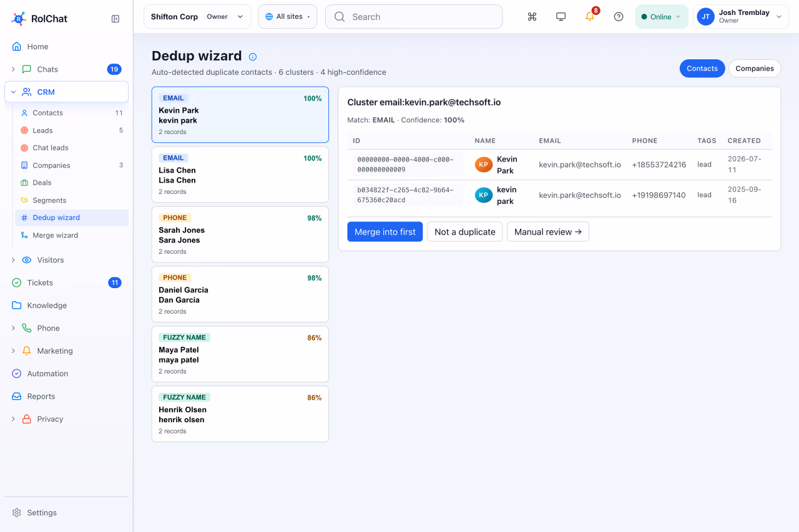The width and height of the screenshot is (799, 532).
Task: Select the Lisa Chen duplicate cluster
Action: pos(240,175)
